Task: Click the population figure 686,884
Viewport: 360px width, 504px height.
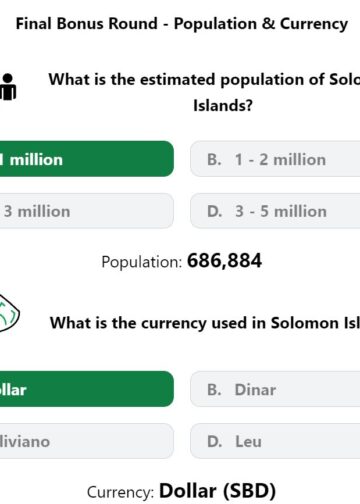Action: click(x=224, y=261)
